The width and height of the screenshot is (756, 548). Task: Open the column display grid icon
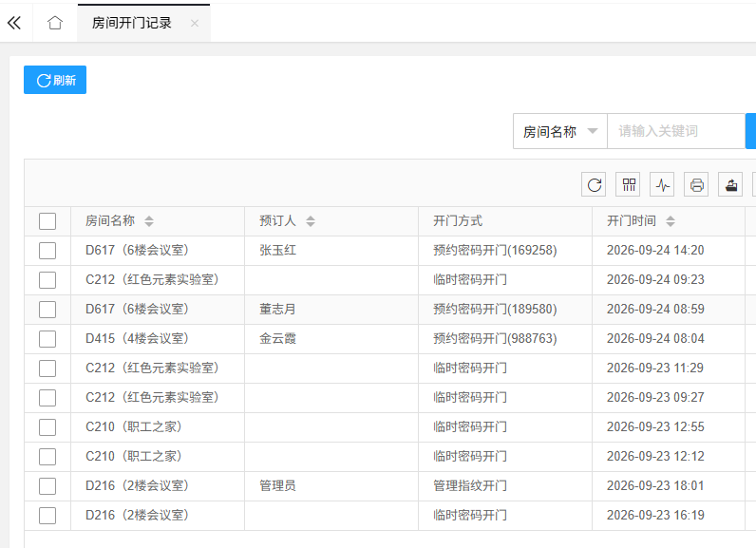(628, 184)
